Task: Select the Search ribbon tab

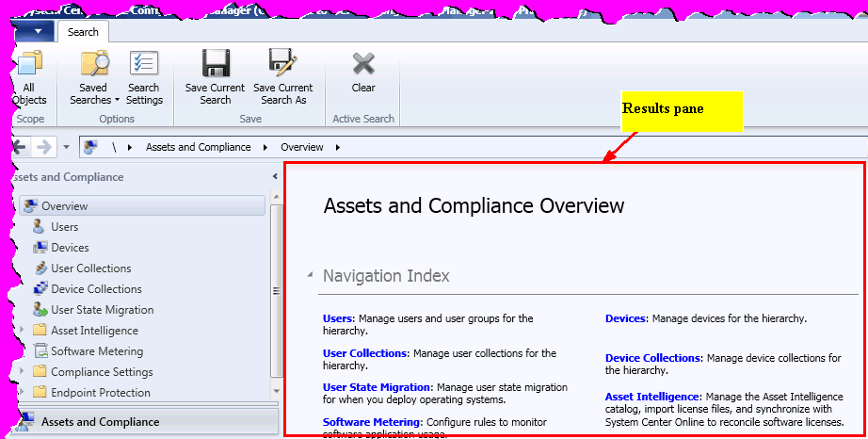Action: [x=83, y=32]
